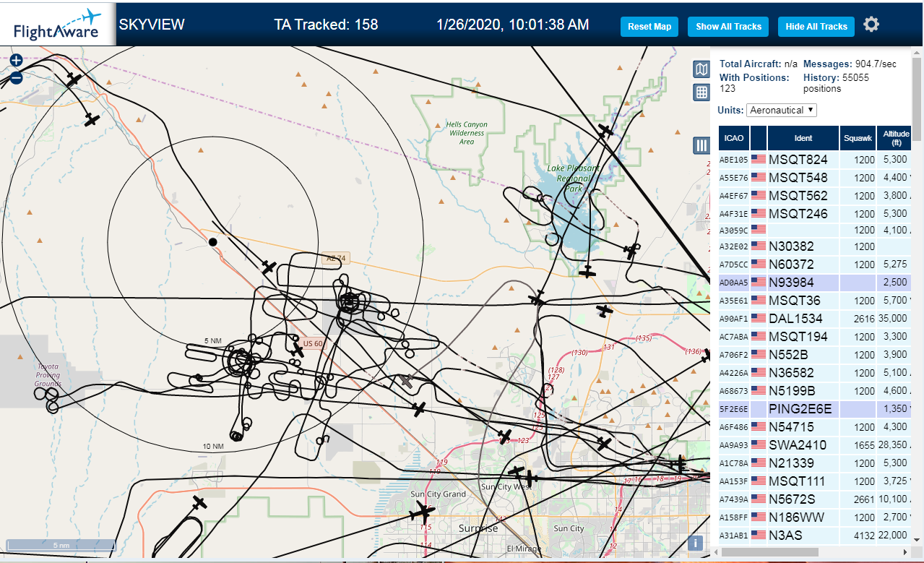Select the aircraft icon beside the US 60 label
Screen dimensions: 924x563
click(298, 351)
